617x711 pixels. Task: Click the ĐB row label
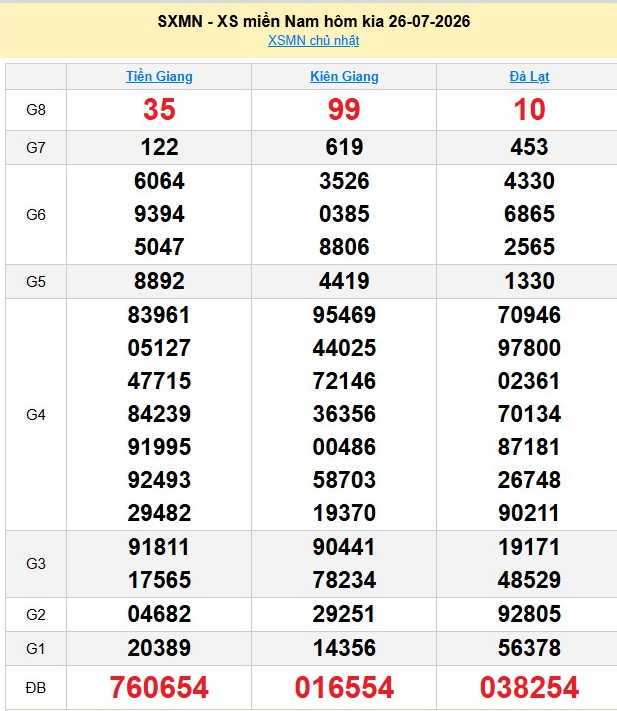point(36,688)
